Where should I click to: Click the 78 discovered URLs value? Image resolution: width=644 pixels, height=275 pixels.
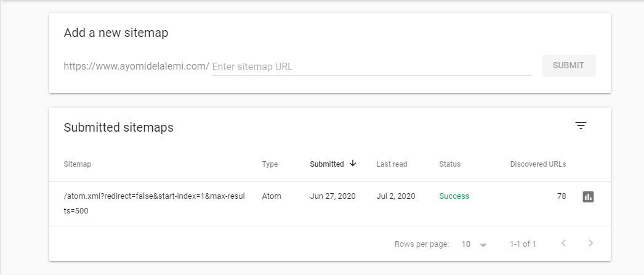point(561,196)
